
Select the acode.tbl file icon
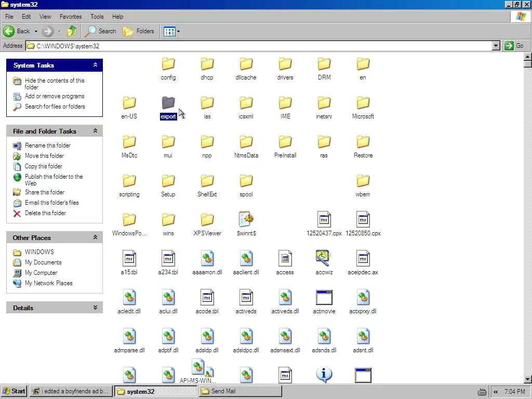[x=207, y=297]
